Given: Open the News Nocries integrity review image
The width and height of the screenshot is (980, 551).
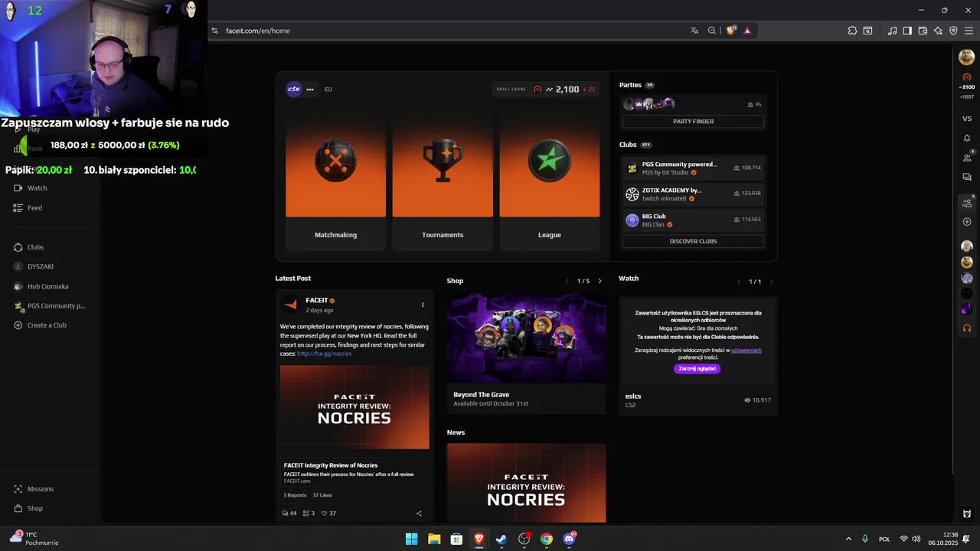Looking at the screenshot, I should click(526, 483).
